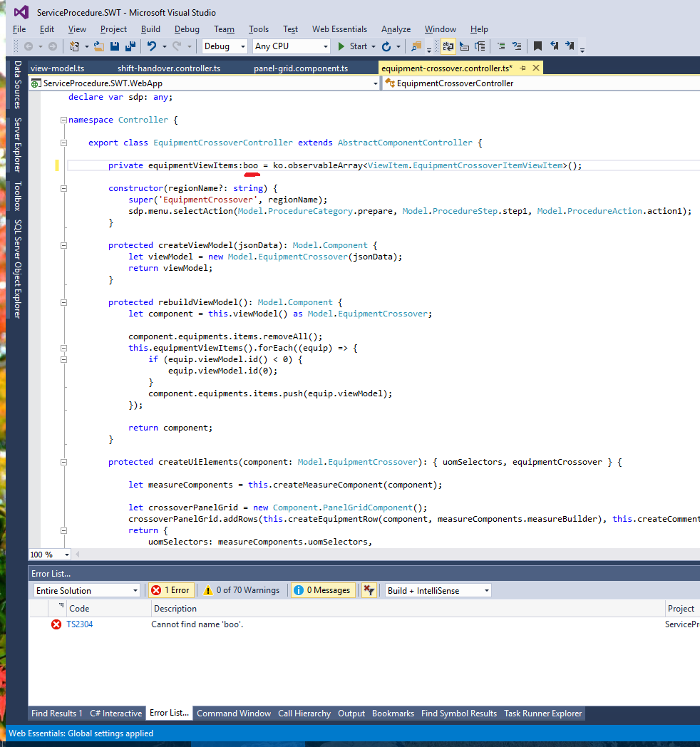
Task: Open the 100 % zoom dropdown
Action: (49, 555)
